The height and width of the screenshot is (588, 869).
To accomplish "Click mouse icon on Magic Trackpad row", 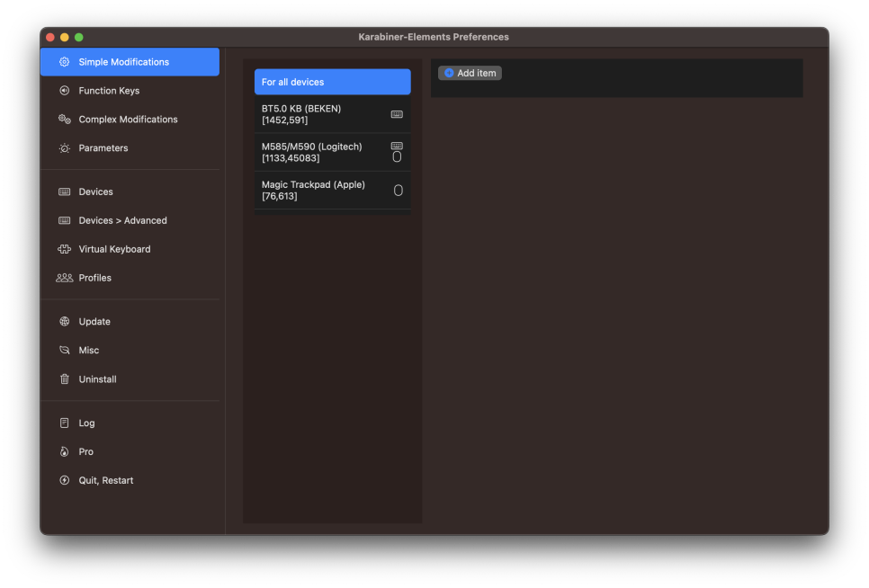I will coord(398,191).
